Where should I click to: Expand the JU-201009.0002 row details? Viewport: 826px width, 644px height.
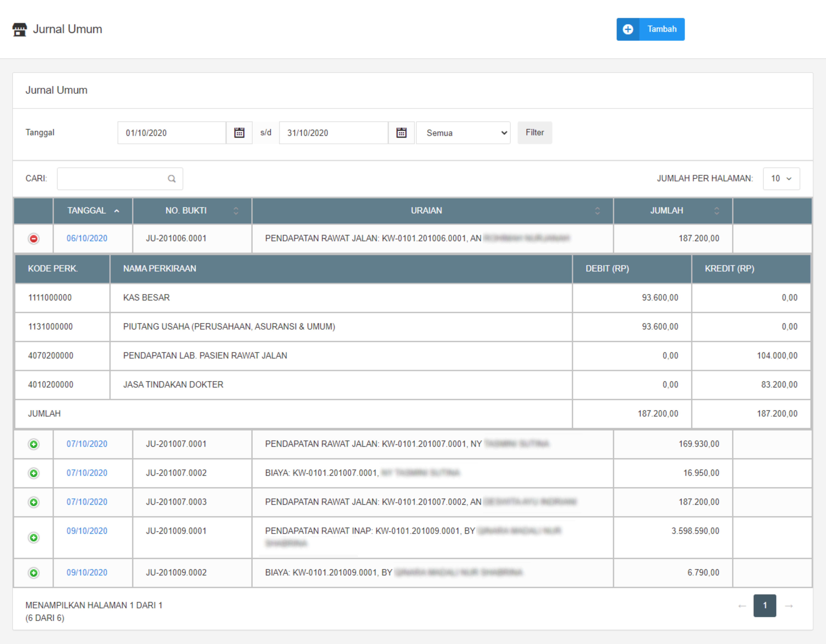(x=34, y=573)
